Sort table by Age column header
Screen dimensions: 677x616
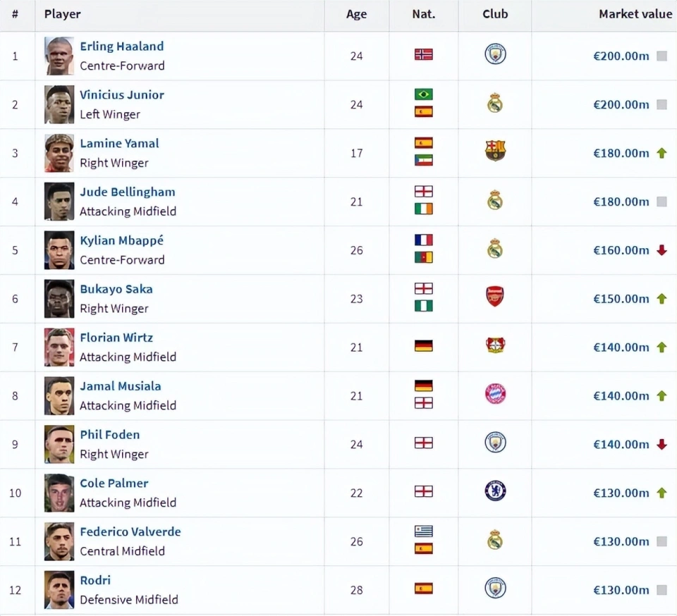(356, 14)
